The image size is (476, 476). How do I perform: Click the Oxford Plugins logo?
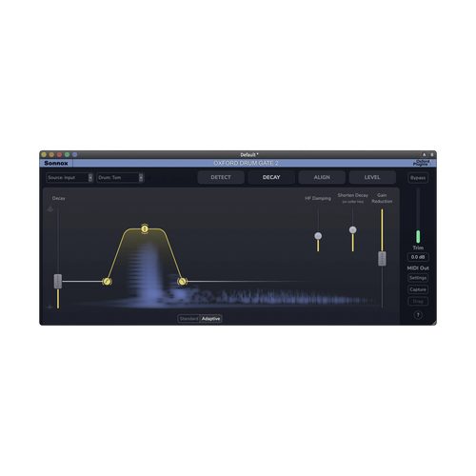pyautogui.click(x=422, y=163)
